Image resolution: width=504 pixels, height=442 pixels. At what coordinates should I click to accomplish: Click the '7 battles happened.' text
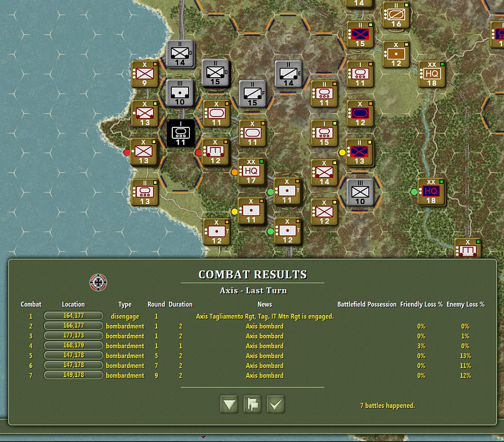[x=387, y=406]
